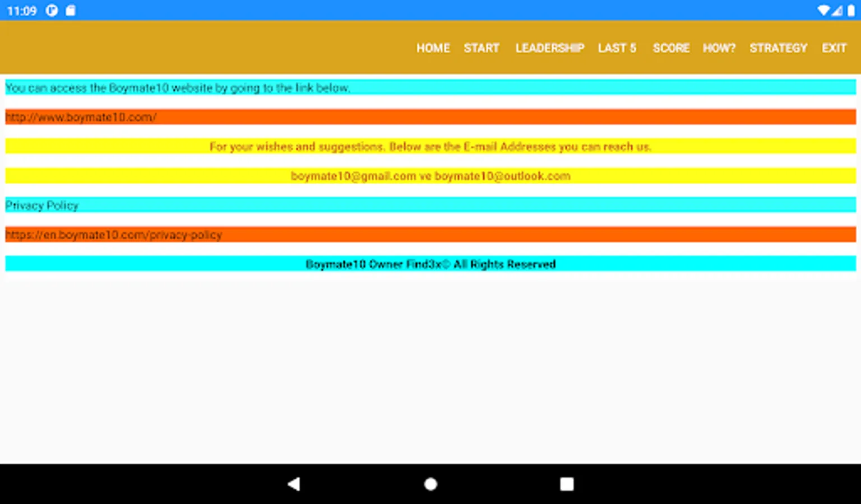Viewport: 861px width, 504px height.
Task: Click the 'All Rights Reserved' footer text
Action: click(x=430, y=264)
